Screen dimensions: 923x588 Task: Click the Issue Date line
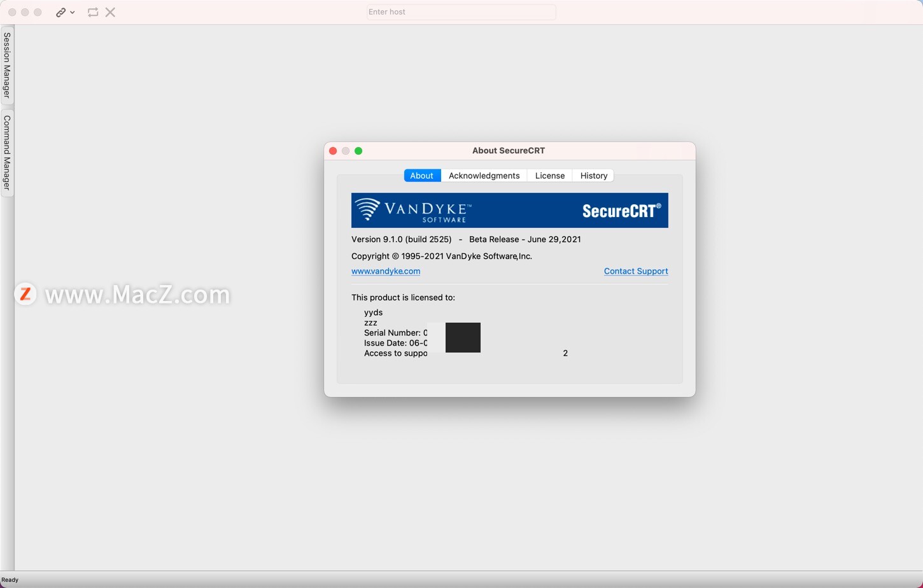coord(395,343)
